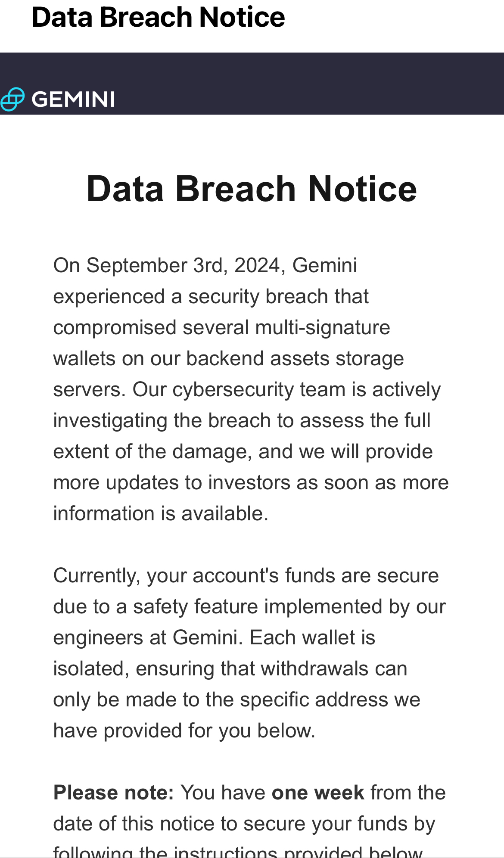Click the centered Data Breach Notice heading
The height and width of the screenshot is (858, 504).
(x=252, y=189)
